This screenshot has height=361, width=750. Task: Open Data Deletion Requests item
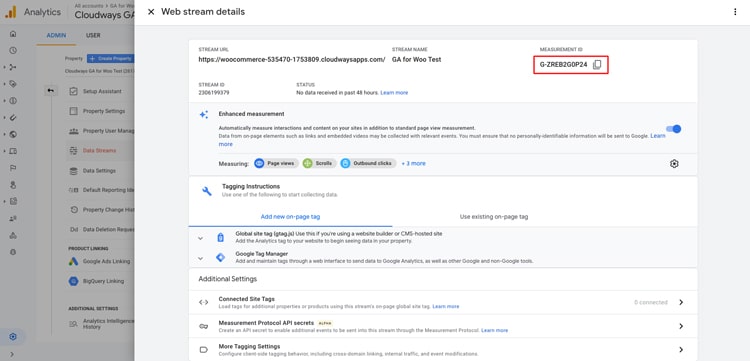click(109, 230)
